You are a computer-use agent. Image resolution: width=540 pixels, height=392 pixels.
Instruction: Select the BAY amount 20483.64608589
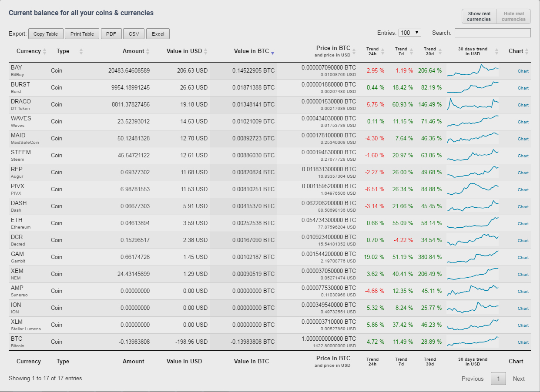(129, 70)
